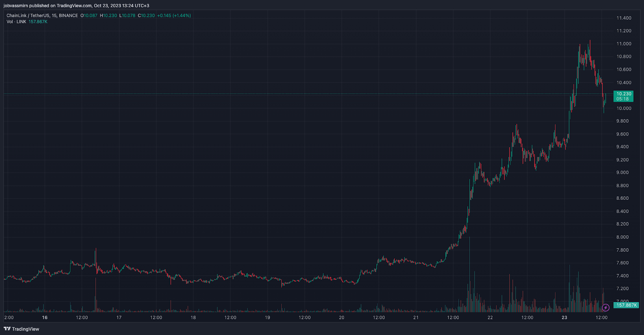
Task: Click the 10.800 price axis label
Action: [624, 57]
